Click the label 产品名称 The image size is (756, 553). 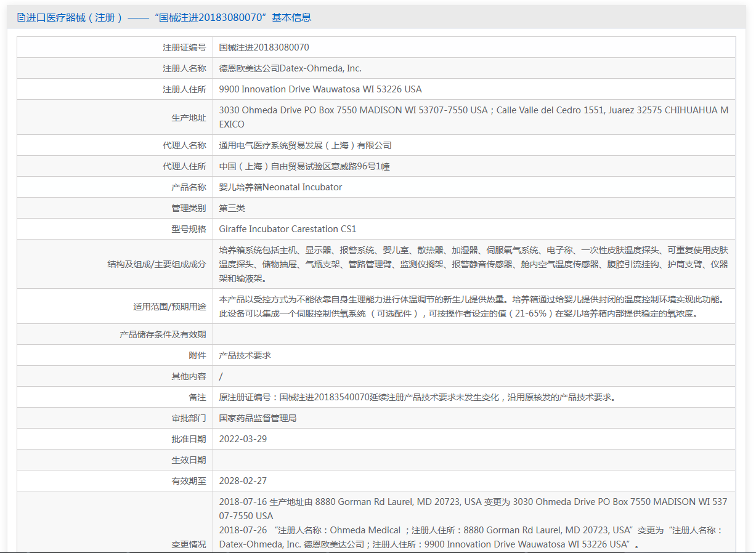[189, 187]
